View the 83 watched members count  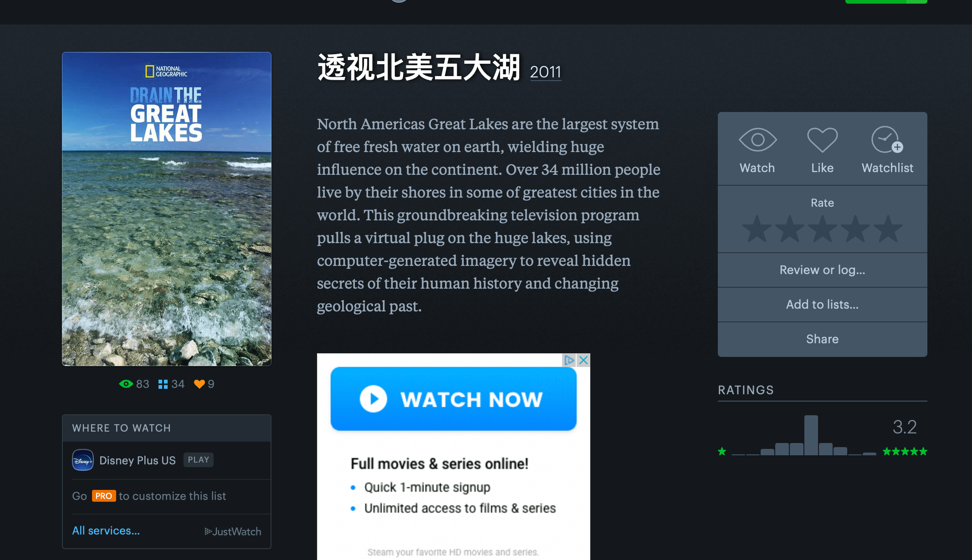pos(134,384)
